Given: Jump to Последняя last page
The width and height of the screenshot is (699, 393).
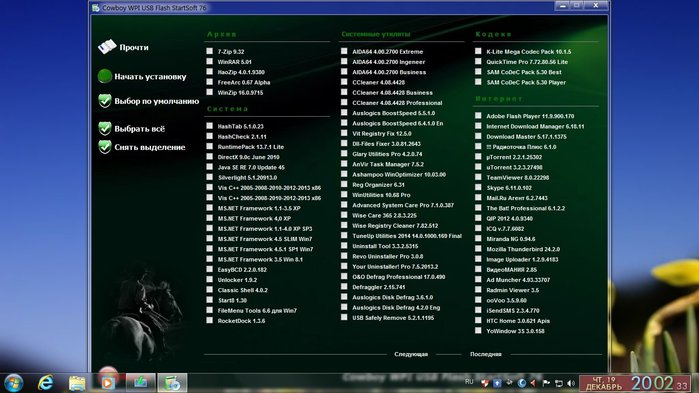Looking at the screenshot, I should click(x=486, y=354).
